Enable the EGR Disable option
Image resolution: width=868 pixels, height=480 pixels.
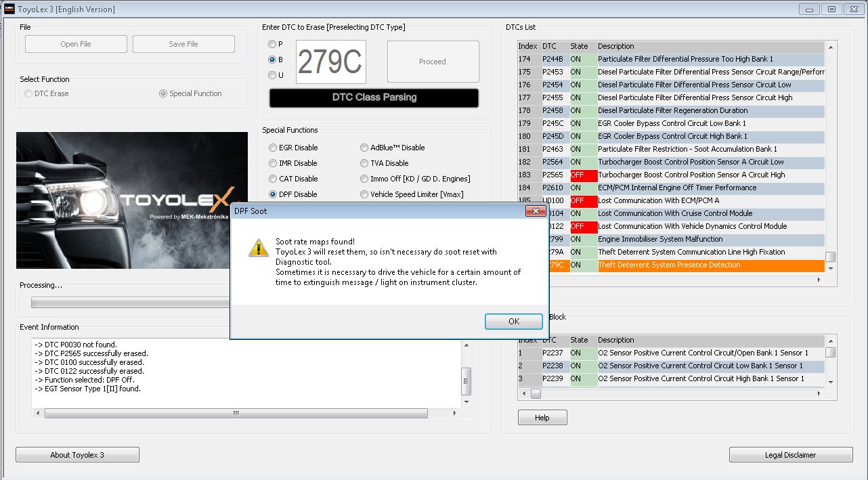273,148
